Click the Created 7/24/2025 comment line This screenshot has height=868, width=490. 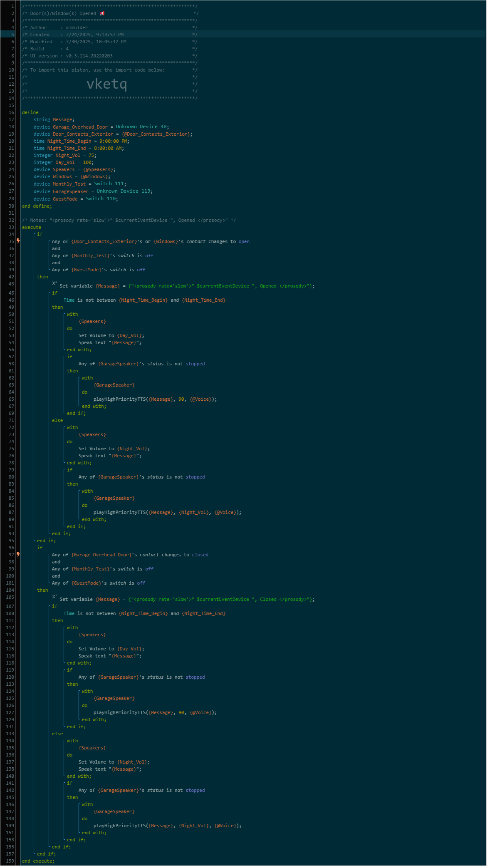(x=110, y=35)
